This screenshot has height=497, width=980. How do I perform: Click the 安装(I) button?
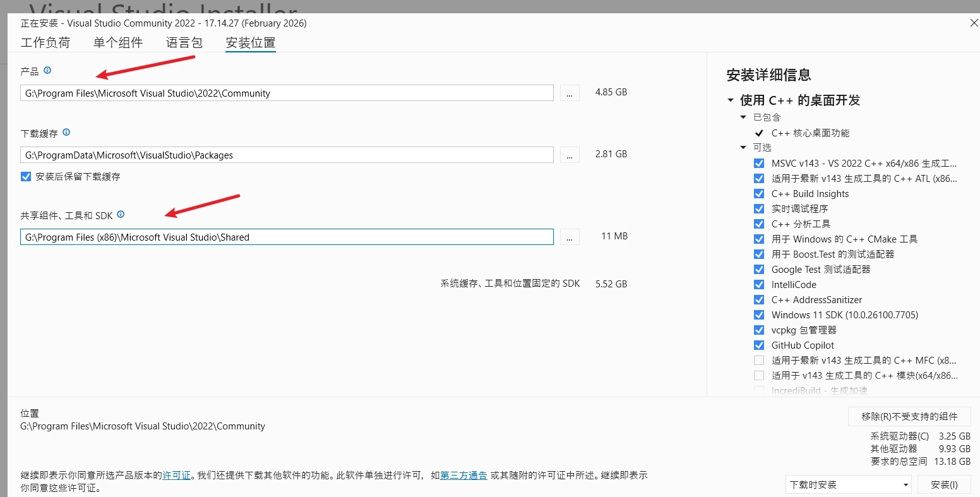tap(945, 485)
